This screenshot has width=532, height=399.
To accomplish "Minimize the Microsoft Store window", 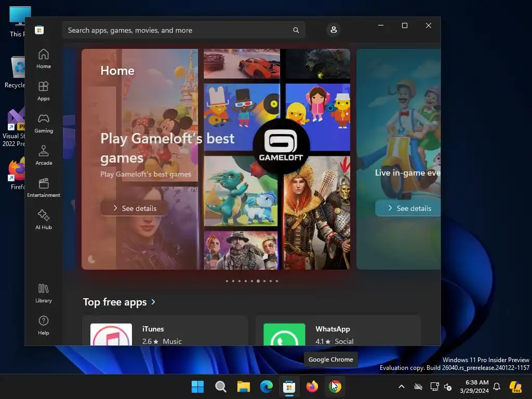I will coord(381,25).
